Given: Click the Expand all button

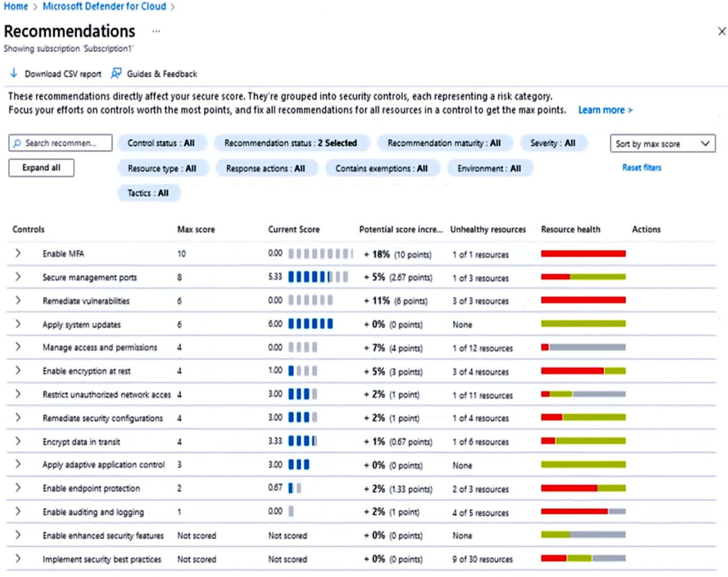Looking at the screenshot, I should tap(41, 168).
